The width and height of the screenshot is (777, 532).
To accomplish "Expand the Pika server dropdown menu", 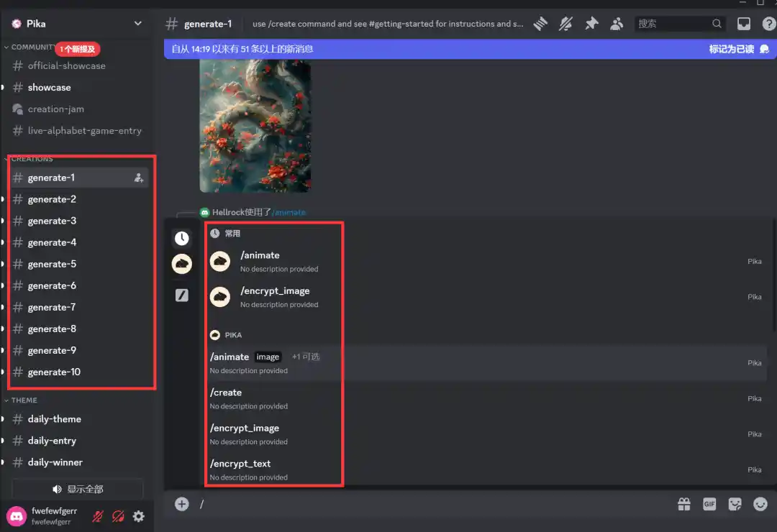I will coord(138,24).
